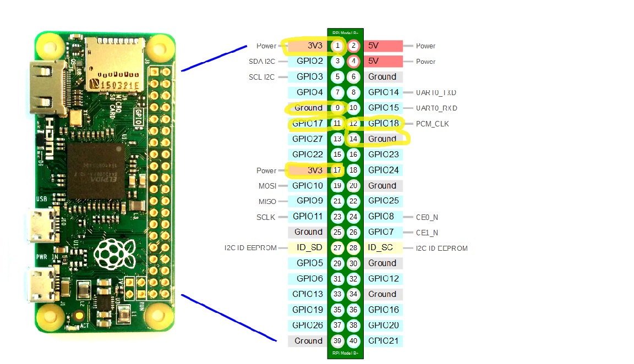This screenshot has height=364, width=634.
Task: Click the Ground label beside pin 9
Action: click(x=307, y=108)
